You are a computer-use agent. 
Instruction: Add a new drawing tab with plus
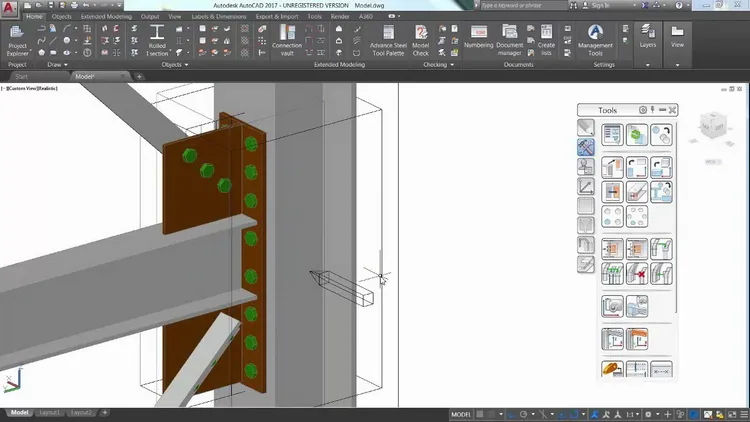(x=139, y=77)
